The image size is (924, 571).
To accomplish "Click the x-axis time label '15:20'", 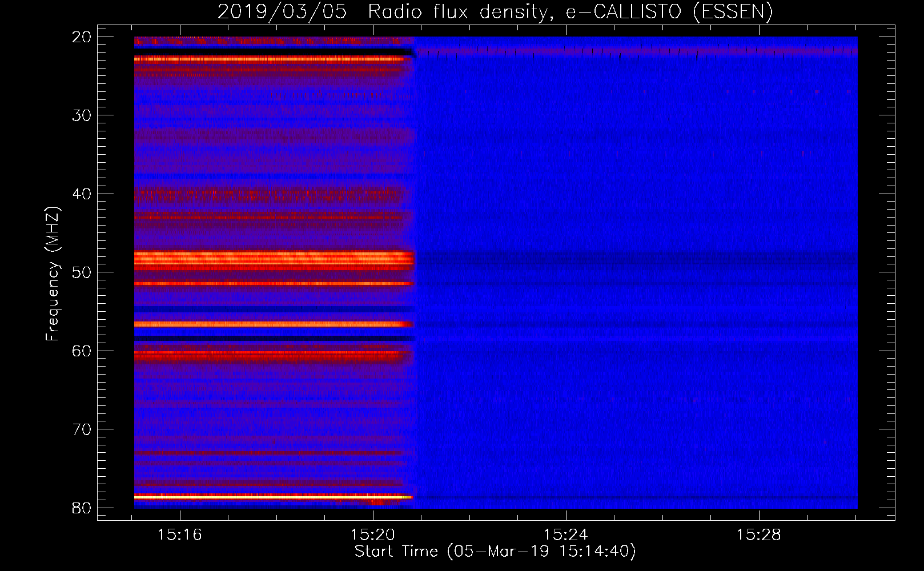I will [x=373, y=535].
